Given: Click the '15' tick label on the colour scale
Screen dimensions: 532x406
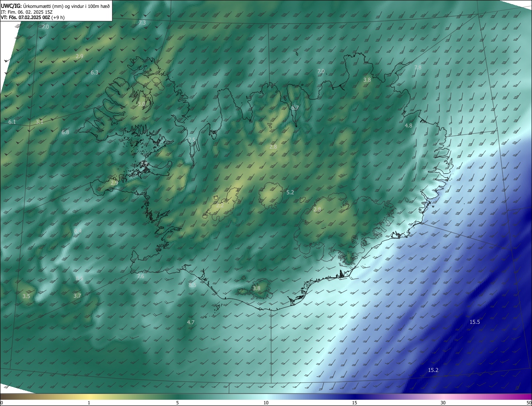Looking at the screenshot, I should tap(355, 403).
